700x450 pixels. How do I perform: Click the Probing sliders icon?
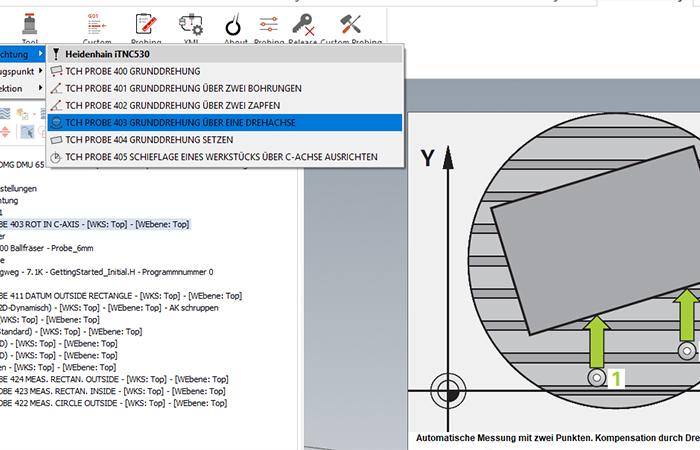point(267,25)
